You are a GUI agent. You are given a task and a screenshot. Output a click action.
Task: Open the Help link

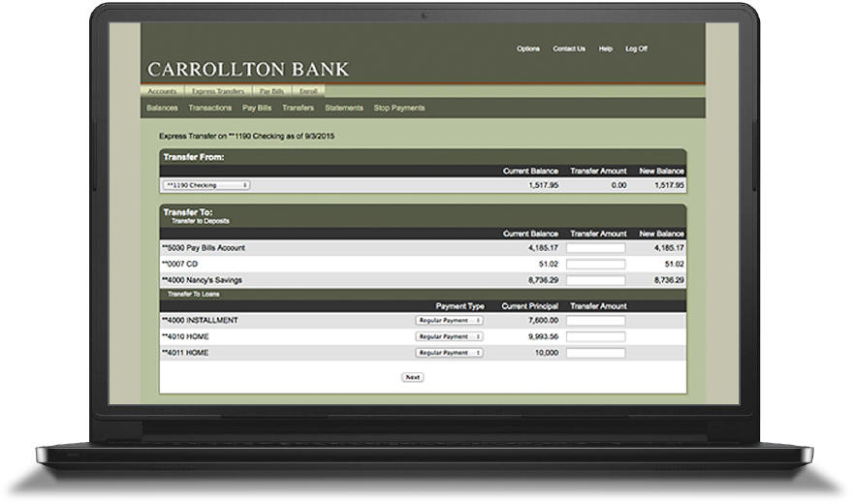pos(606,48)
